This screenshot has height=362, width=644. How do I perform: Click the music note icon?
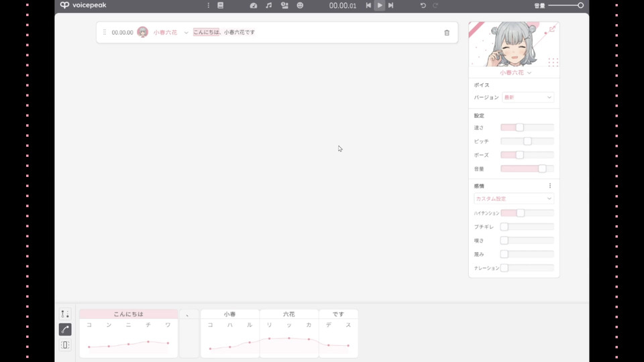[x=268, y=5]
